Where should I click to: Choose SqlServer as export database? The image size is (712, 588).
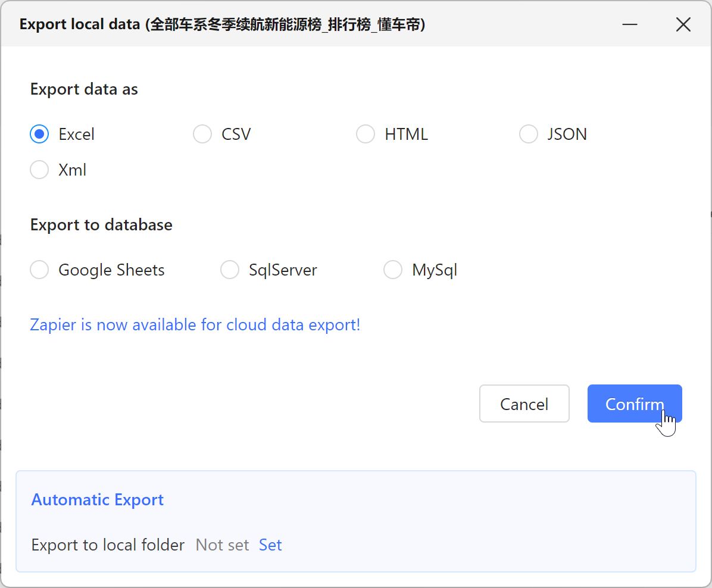[230, 270]
